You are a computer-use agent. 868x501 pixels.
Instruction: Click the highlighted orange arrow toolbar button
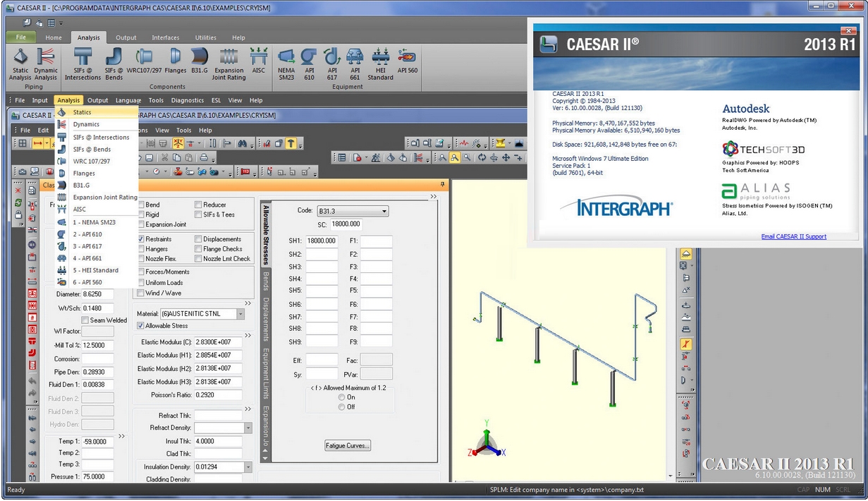click(291, 143)
